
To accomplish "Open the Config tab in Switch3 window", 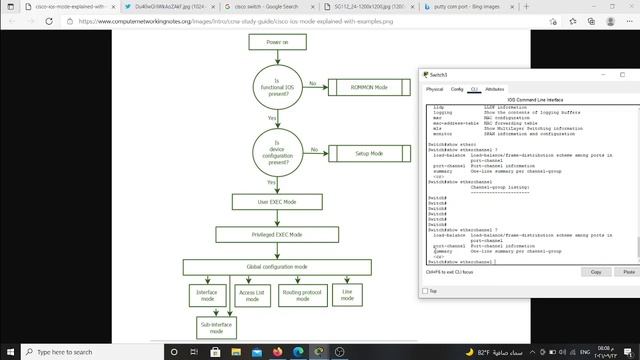I will [x=457, y=89].
